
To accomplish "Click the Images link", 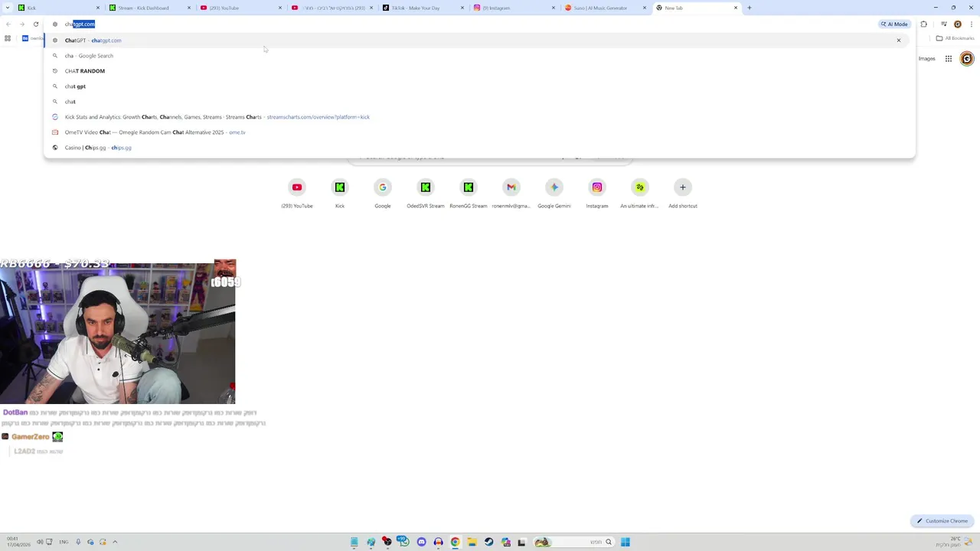I will click(926, 58).
